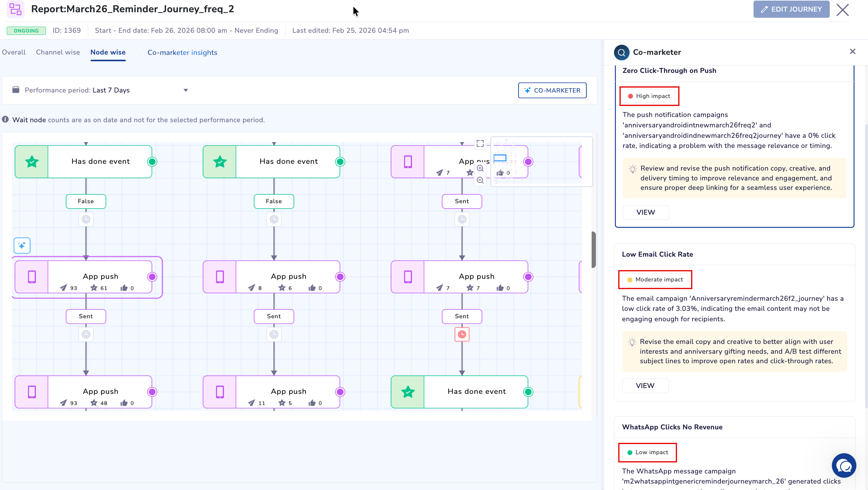Open the chat support bubble
Viewport: 868px width, 490px height.
click(x=844, y=466)
